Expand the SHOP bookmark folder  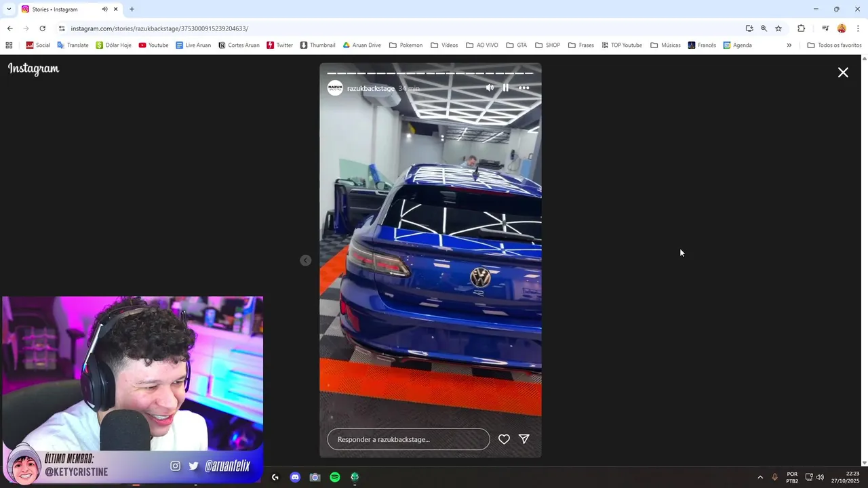point(547,45)
